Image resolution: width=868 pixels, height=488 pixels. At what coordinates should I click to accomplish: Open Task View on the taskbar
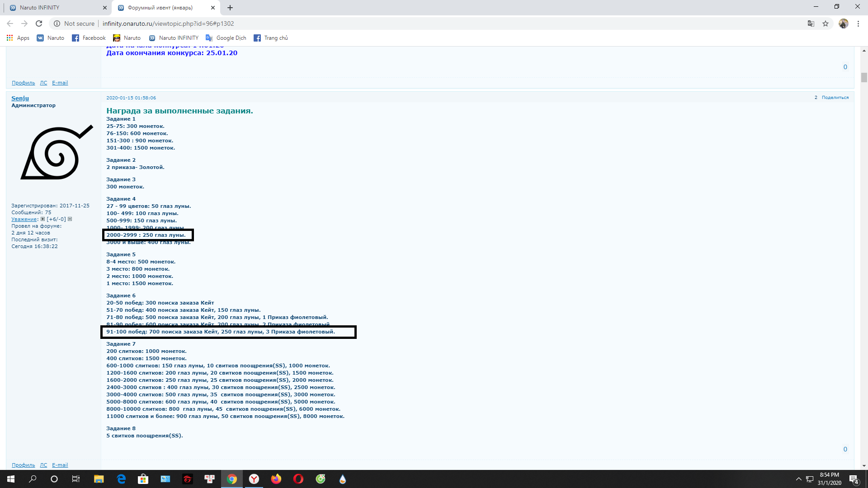coord(76,479)
